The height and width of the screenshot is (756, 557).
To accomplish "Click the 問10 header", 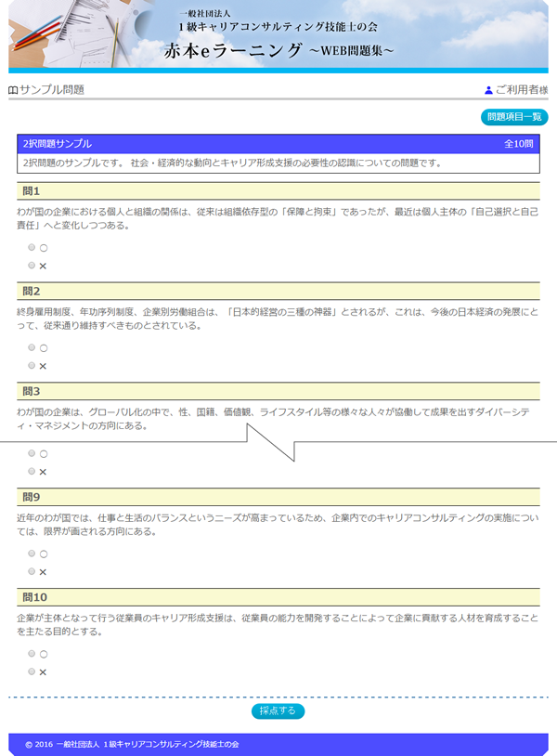I will [x=278, y=597].
